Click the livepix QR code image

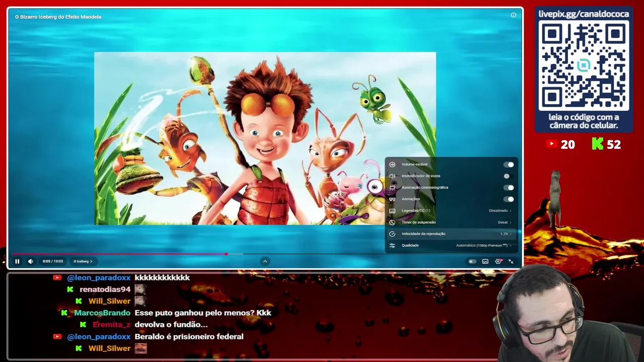coord(584,65)
